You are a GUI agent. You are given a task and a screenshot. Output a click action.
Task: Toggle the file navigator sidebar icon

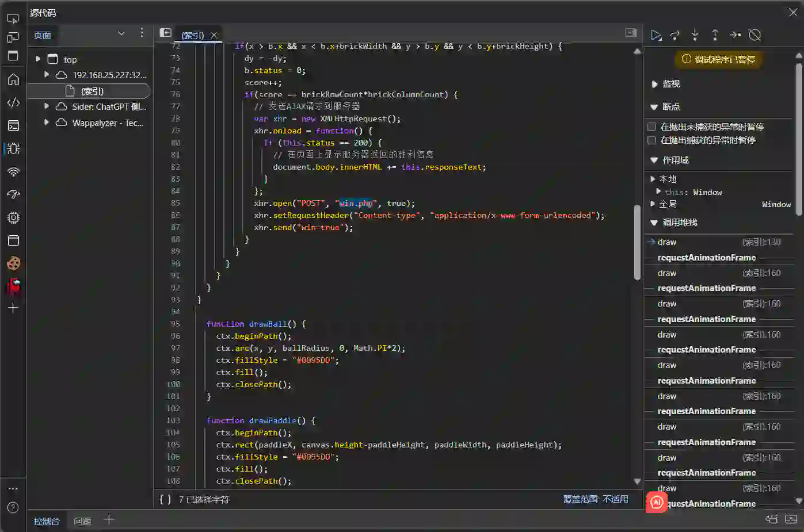(165, 33)
